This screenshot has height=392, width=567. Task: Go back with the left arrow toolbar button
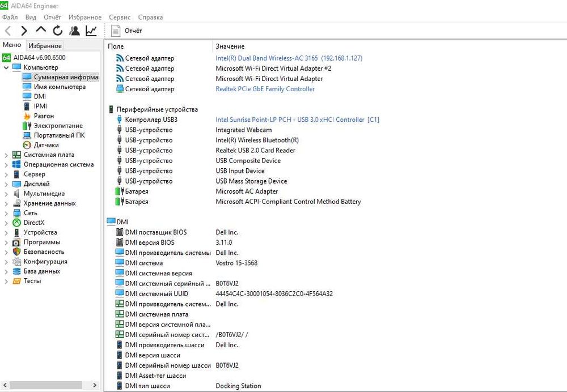[8, 31]
